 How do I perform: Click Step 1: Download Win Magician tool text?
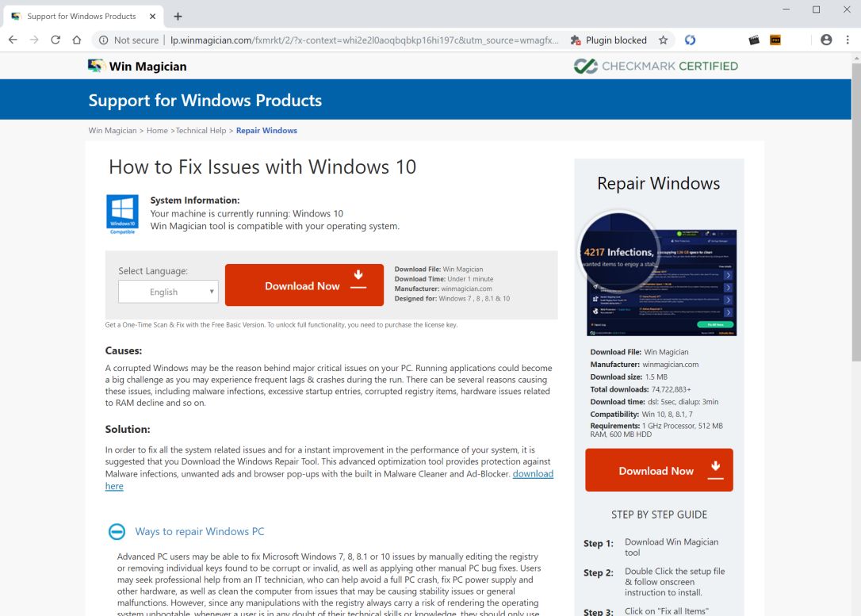pyautogui.click(x=651, y=547)
